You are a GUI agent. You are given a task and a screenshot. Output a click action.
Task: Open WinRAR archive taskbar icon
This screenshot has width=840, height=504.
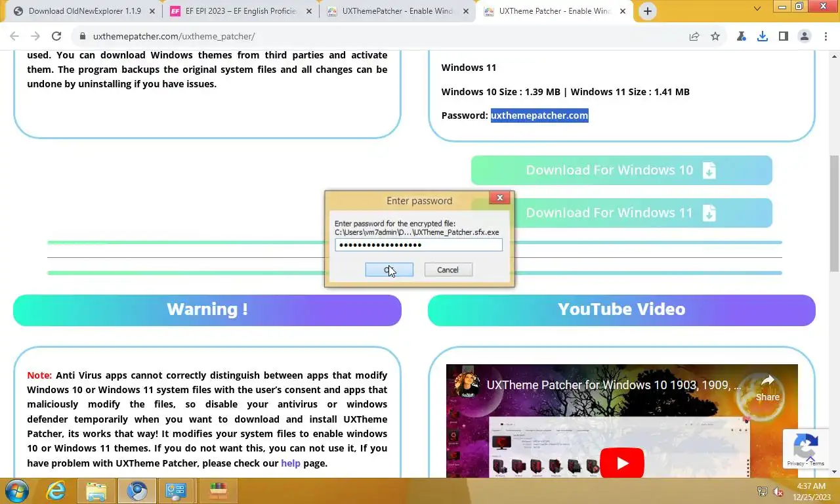coord(218,491)
